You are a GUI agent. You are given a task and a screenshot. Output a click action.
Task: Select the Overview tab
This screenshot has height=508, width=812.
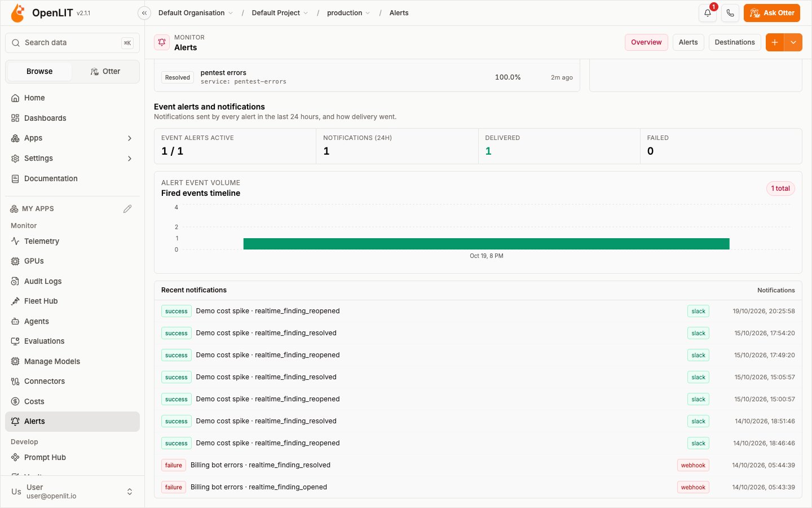click(646, 42)
